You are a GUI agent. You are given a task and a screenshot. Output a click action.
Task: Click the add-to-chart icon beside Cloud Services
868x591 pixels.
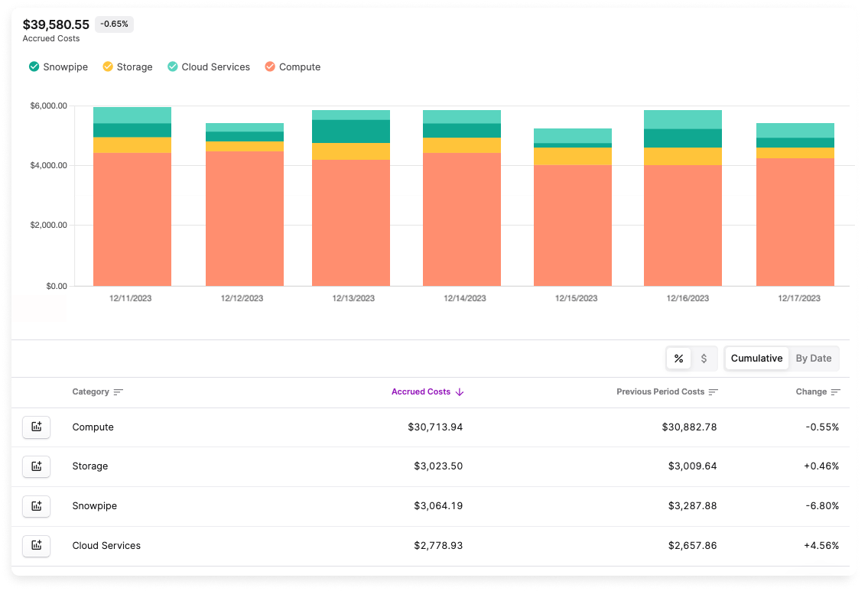coord(36,545)
